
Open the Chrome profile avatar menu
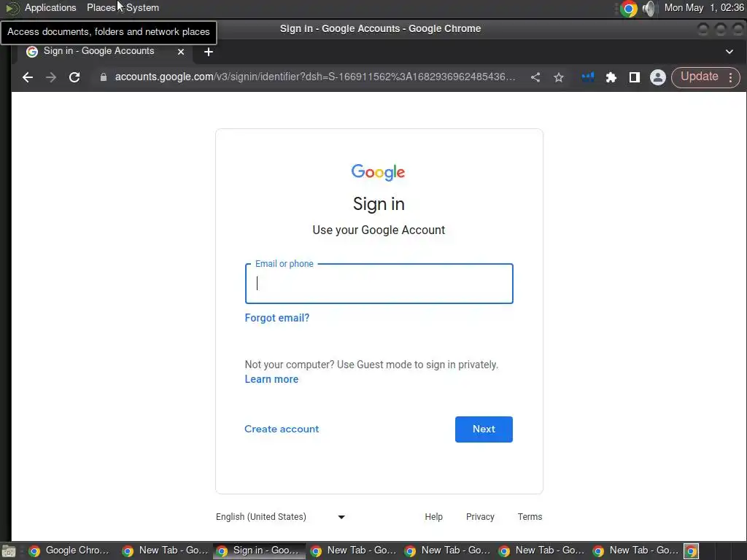pos(658,77)
